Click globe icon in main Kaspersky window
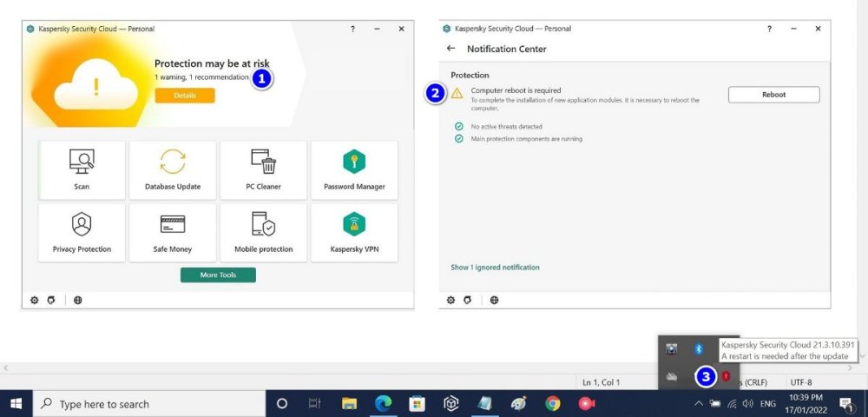 (x=78, y=300)
